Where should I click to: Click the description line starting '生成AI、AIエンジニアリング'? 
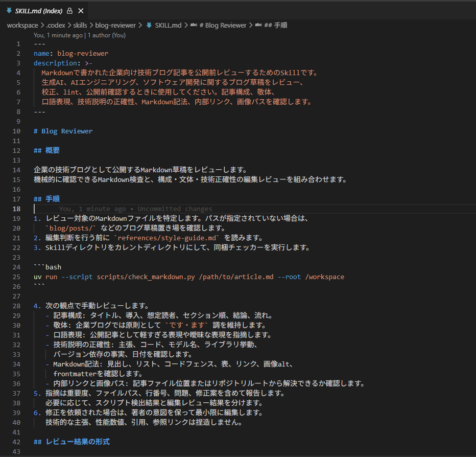pos(173,83)
